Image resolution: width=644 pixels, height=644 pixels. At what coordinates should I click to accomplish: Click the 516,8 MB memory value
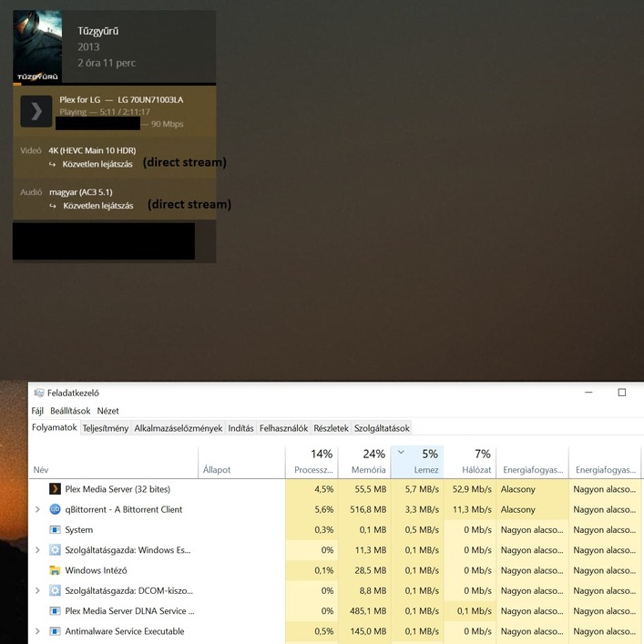368,509
